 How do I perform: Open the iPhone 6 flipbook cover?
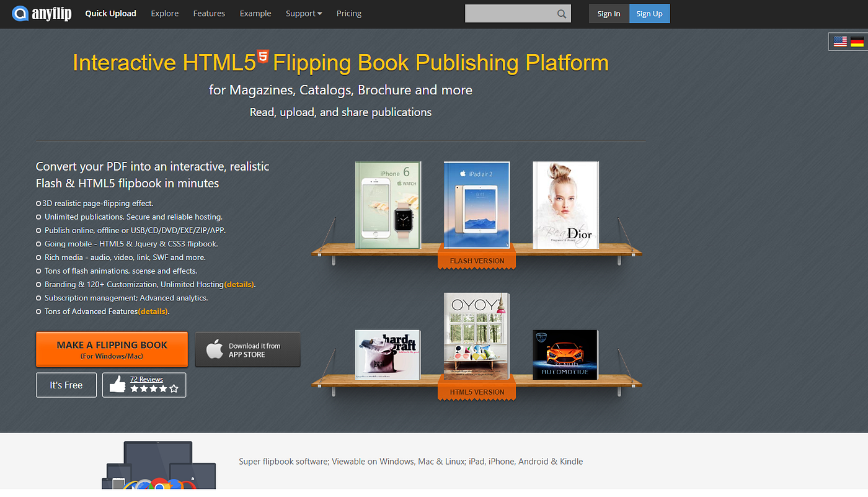[x=388, y=205]
